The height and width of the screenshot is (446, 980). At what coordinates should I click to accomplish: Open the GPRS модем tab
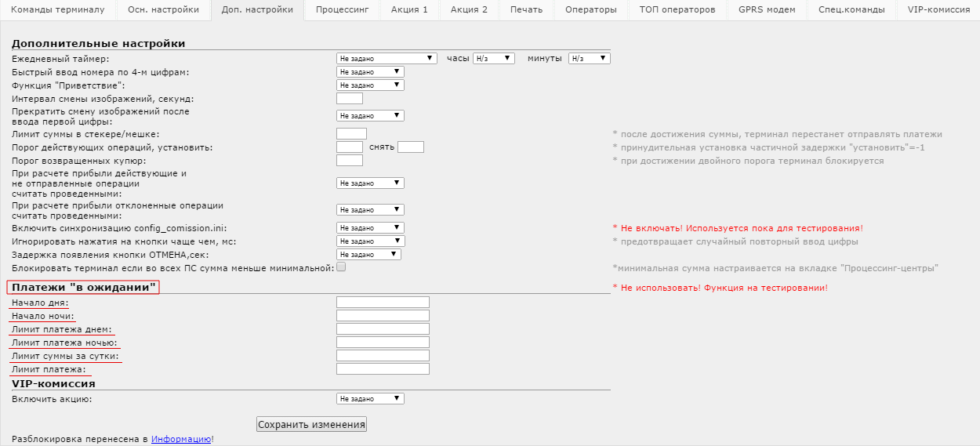(766, 10)
